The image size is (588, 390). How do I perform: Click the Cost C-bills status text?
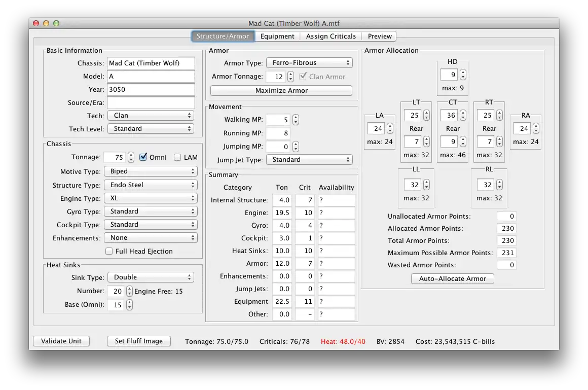pos(455,342)
